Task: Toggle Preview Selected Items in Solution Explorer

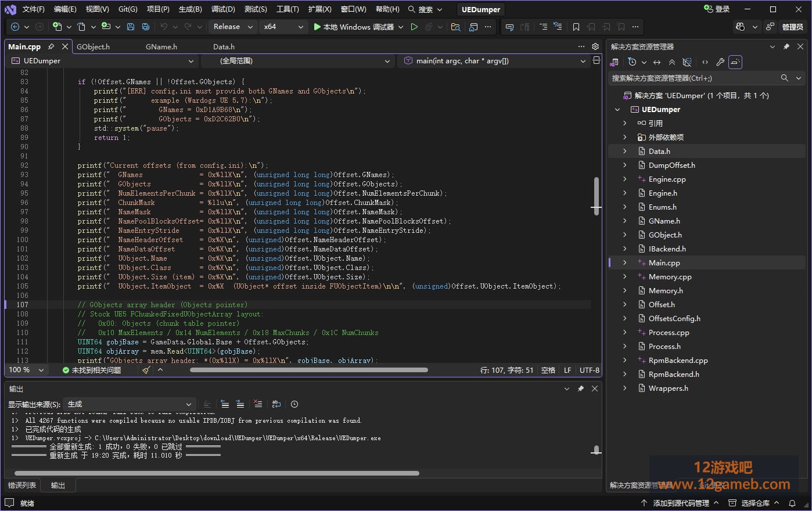Action: pos(735,62)
